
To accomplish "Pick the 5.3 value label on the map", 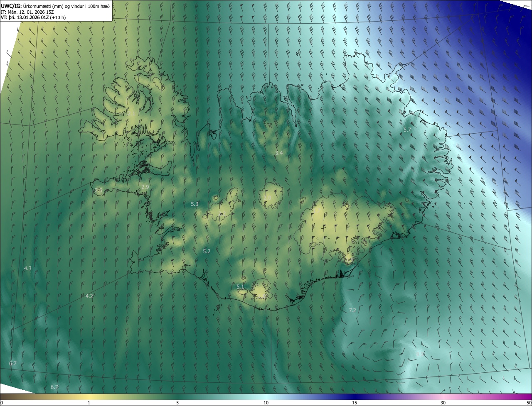I will coord(195,204).
